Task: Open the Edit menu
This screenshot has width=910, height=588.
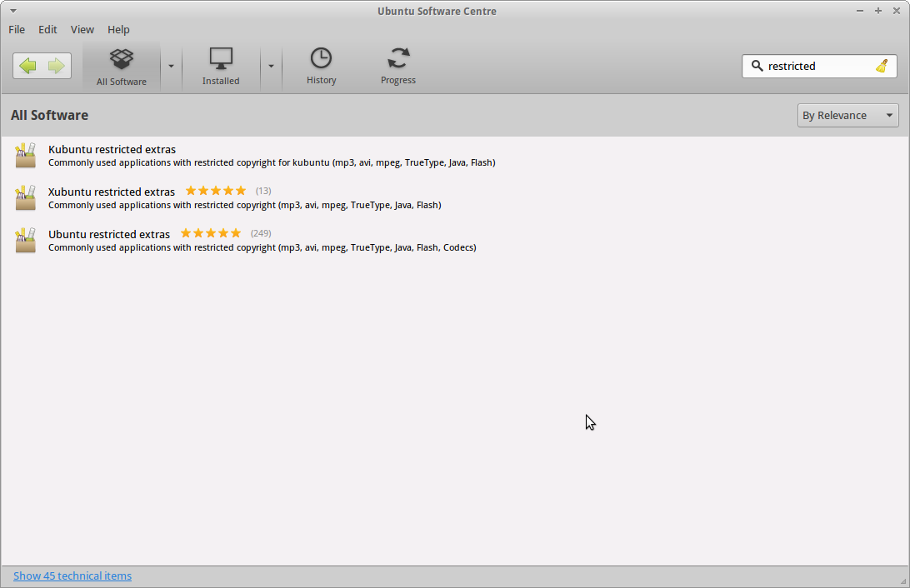Action: point(47,30)
